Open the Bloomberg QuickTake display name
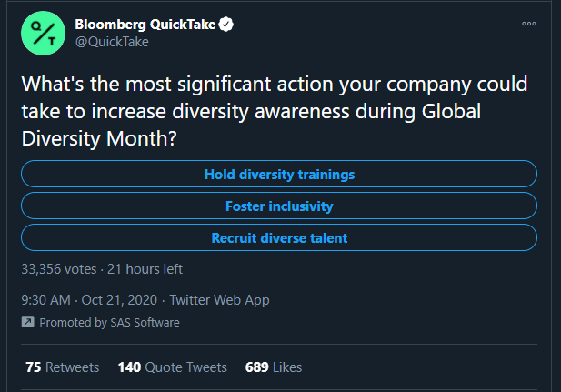This screenshot has height=392, width=561. pos(145,25)
